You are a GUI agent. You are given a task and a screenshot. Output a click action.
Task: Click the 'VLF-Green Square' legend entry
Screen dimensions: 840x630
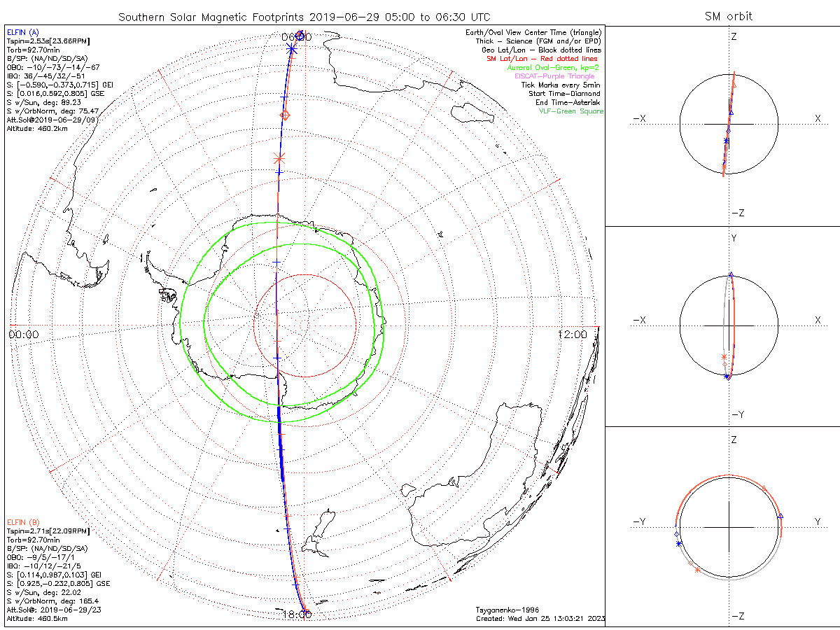tap(570, 111)
